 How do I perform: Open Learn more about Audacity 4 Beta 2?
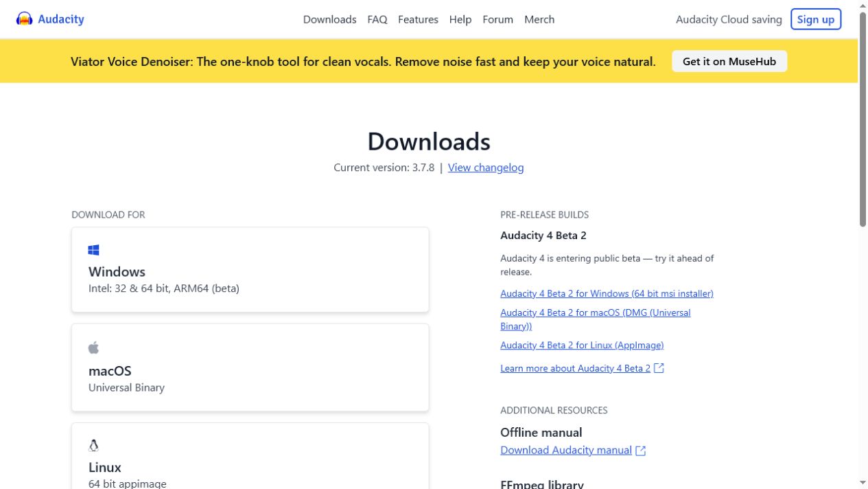click(575, 368)
